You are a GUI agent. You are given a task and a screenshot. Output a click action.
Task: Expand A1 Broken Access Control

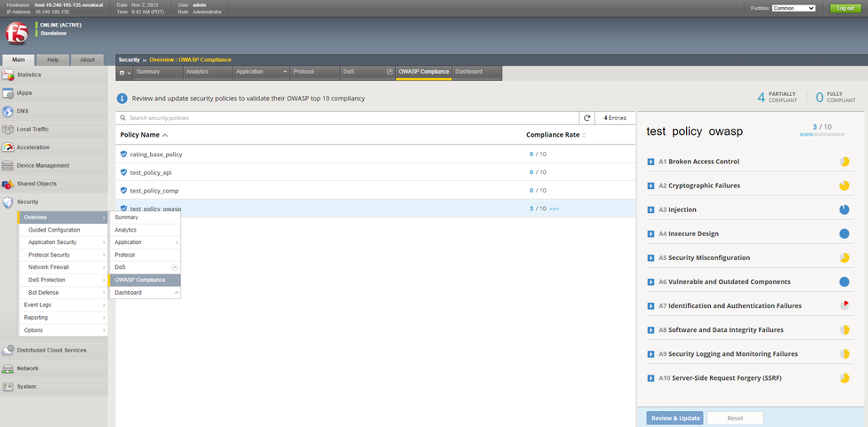pyautogui.click(x=651, y=162)
